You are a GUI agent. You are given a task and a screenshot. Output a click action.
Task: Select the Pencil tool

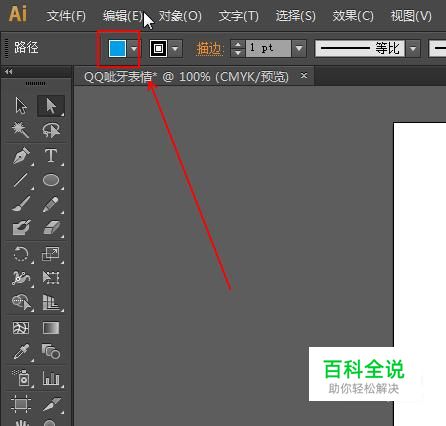pyautogui.click(x=51, y=204)
